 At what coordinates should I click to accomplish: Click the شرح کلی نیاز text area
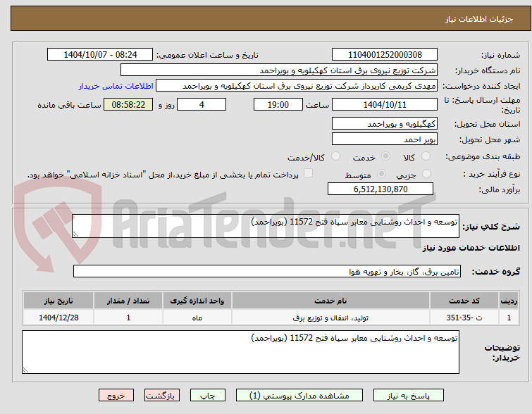click(x=266, y=226)
